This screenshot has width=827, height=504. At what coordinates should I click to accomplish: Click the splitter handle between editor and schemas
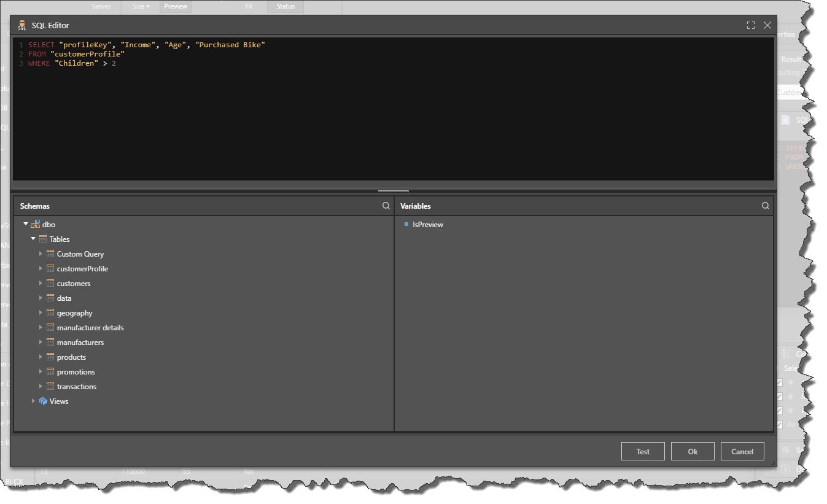[x=394, y=192]
